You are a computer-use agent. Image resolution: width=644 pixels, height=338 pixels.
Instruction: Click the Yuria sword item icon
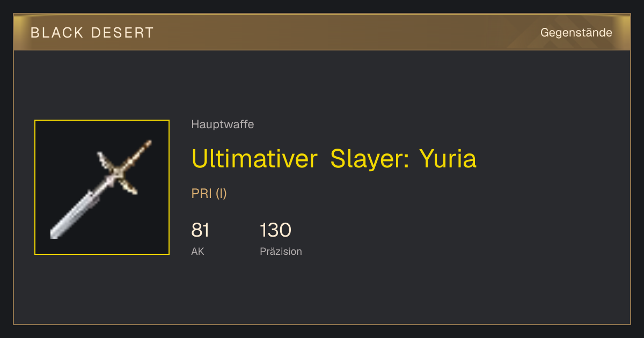(x=102, y=187)
